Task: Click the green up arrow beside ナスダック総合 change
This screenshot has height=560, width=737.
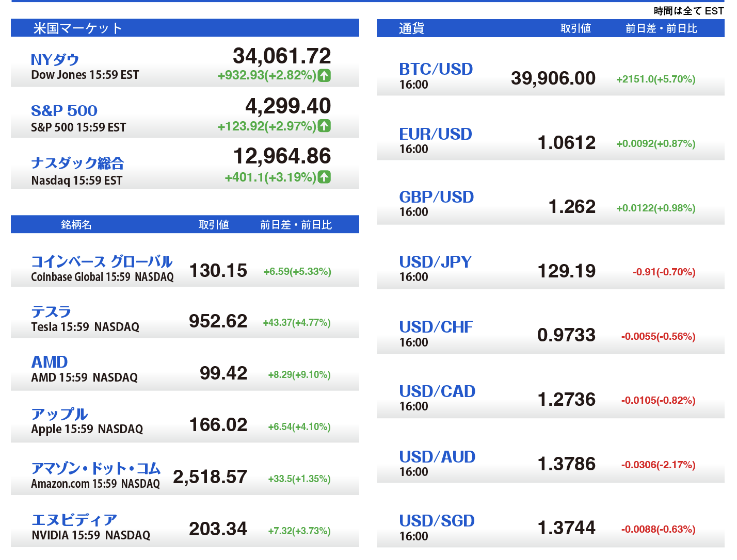Action: [324, 177]
